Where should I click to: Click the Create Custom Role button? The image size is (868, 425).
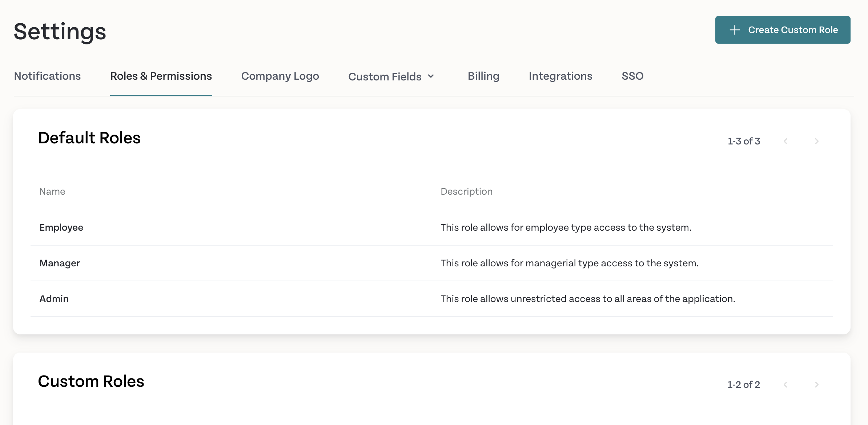[x=783, y=30]
